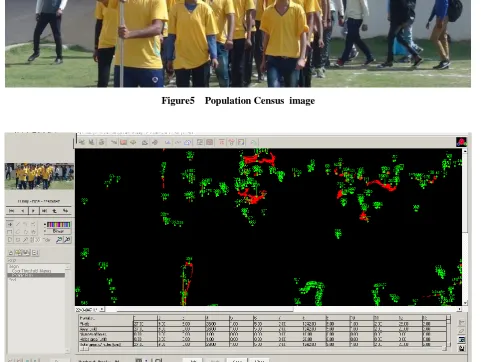This screenshot has width=481, height=362.
Task: Click the Bkgr background button
Action: pyautogui.click(x=58, y=231)
